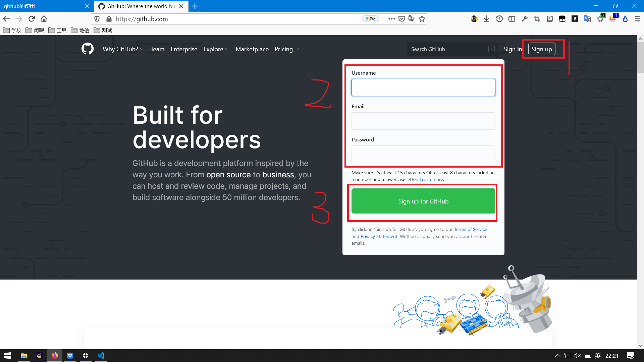Reload the page with the refresh icon
This screenshot has width=644, height=362.
[x=32, y=19]
